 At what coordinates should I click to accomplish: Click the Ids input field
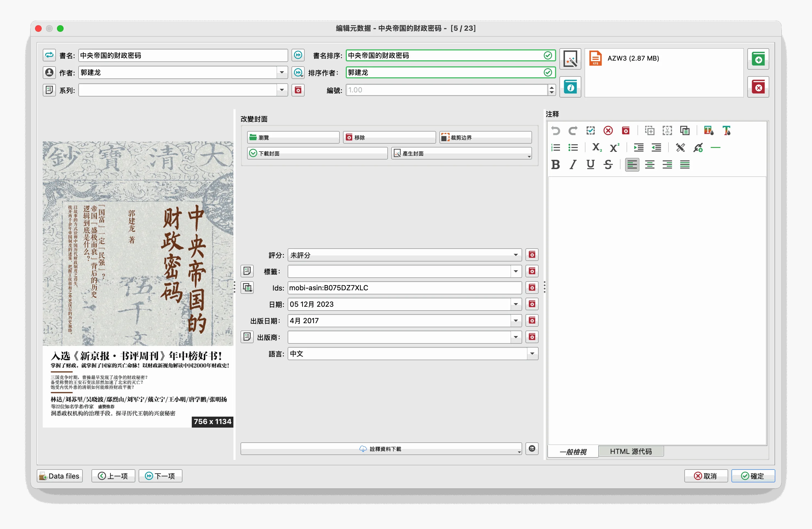(404, 288)
